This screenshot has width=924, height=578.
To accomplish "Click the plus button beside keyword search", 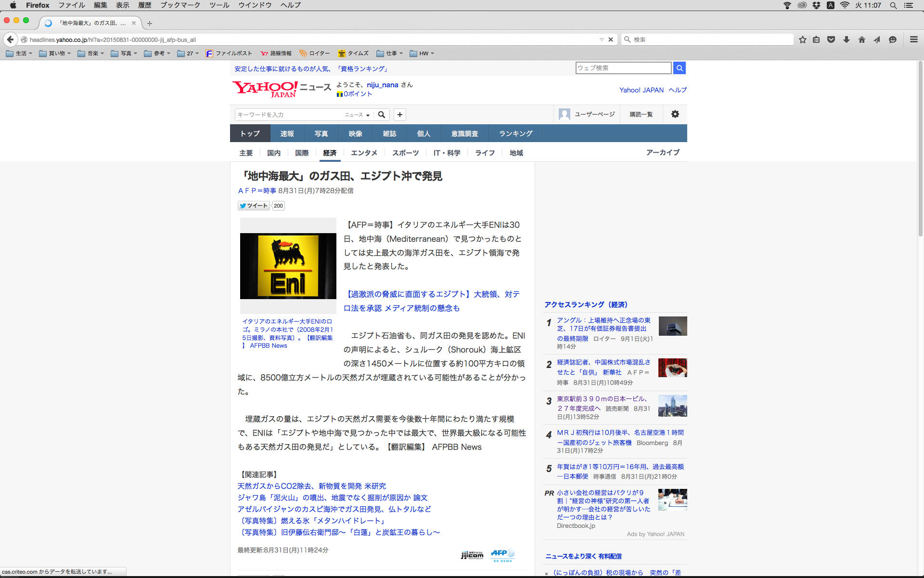I will 399,115.
